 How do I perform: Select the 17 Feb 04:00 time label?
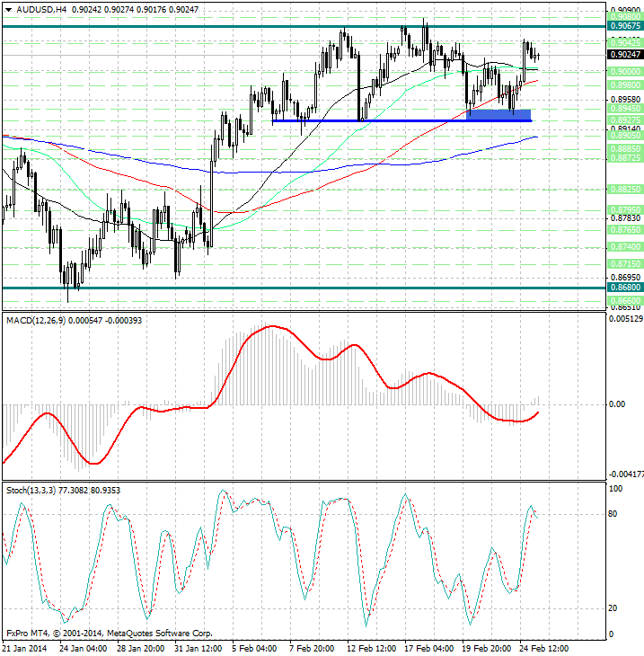(x=428, y=649)
